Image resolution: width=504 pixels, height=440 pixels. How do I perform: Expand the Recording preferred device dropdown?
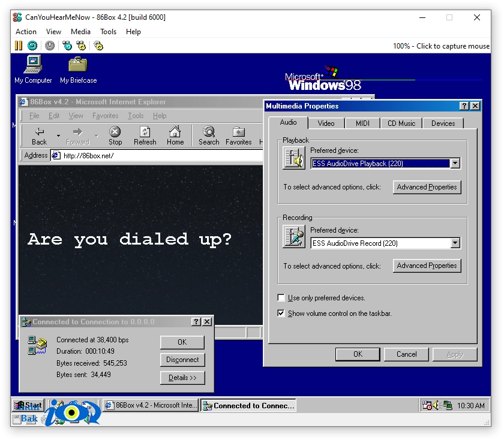[x=455, y=243]
